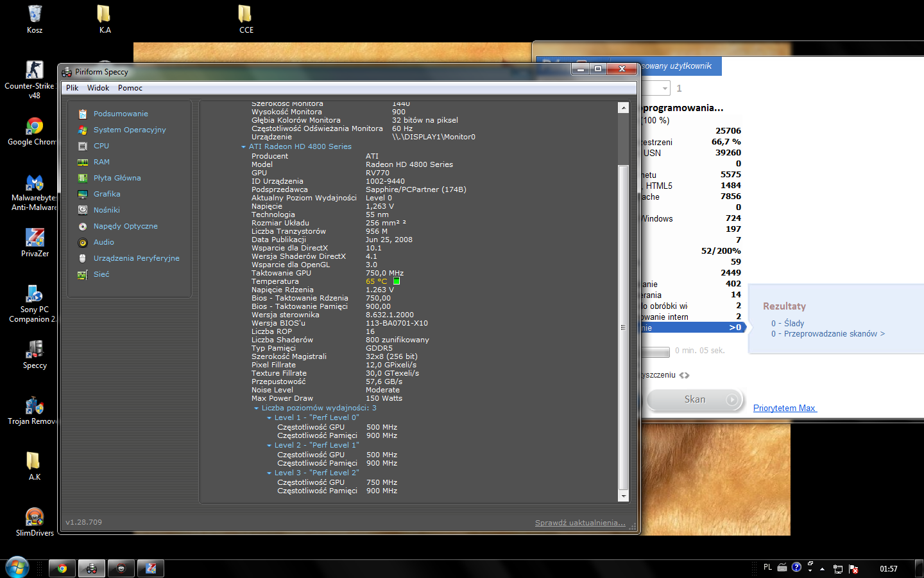Click the Chrome taskbar button

pyautogui.click(x=62, y=568)
